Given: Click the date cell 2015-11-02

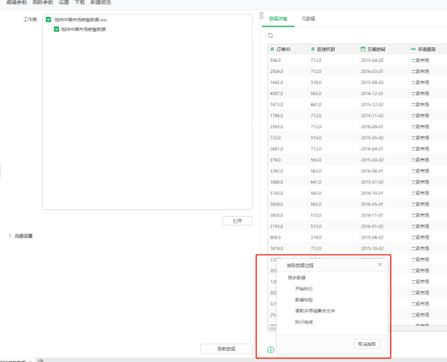Looking at the screenshot, I should 372,116.
